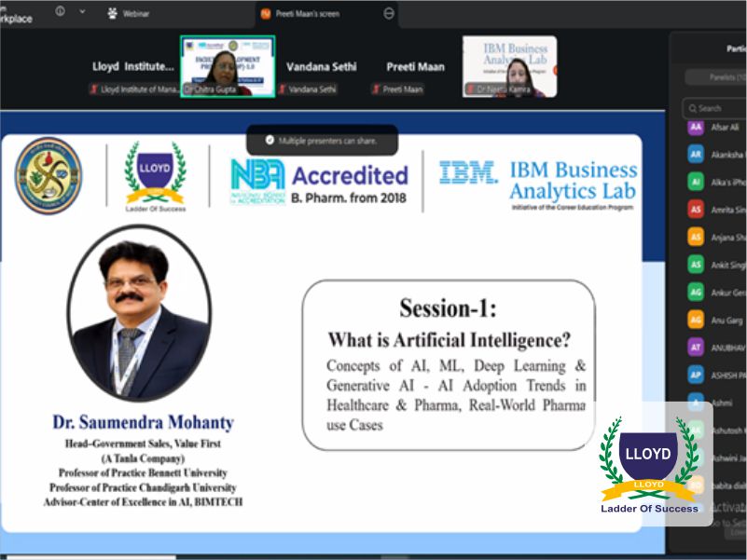747x560 pixels.
Task: Click the Lloyd shield logo in slide header
Action: coord(156,176)
